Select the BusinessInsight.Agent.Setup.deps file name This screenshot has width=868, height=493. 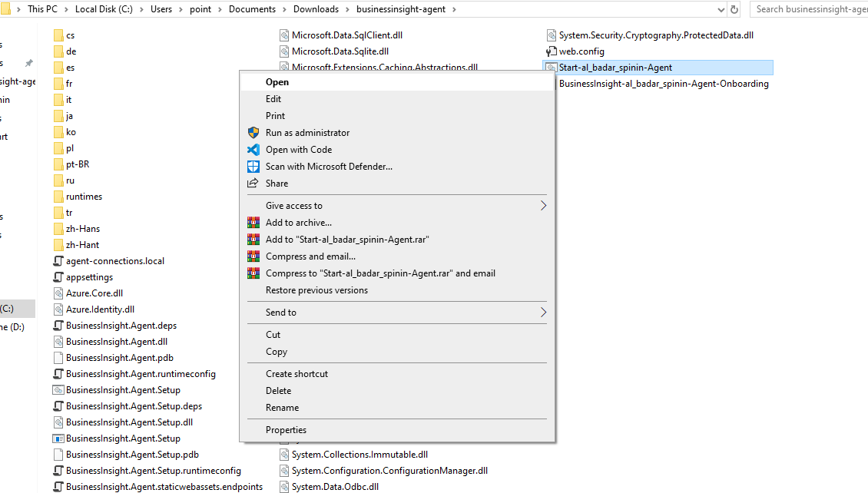(134, 406)
